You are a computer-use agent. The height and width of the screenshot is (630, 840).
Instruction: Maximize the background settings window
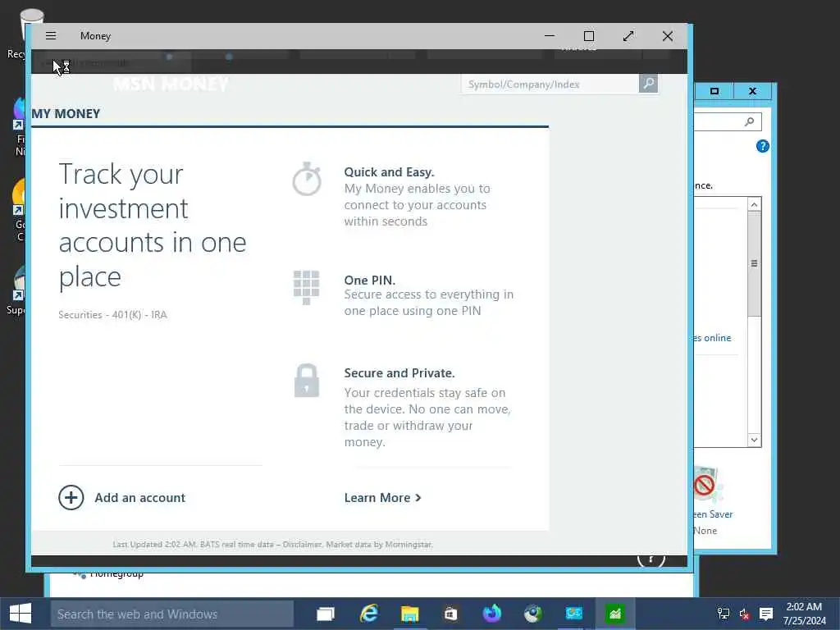(714, 91)
